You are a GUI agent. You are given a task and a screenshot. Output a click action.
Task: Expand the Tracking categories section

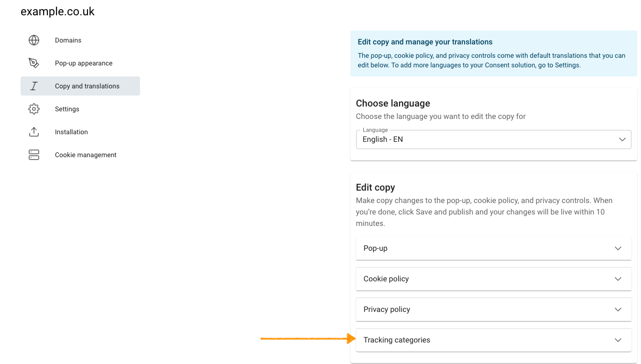(493, 340)
